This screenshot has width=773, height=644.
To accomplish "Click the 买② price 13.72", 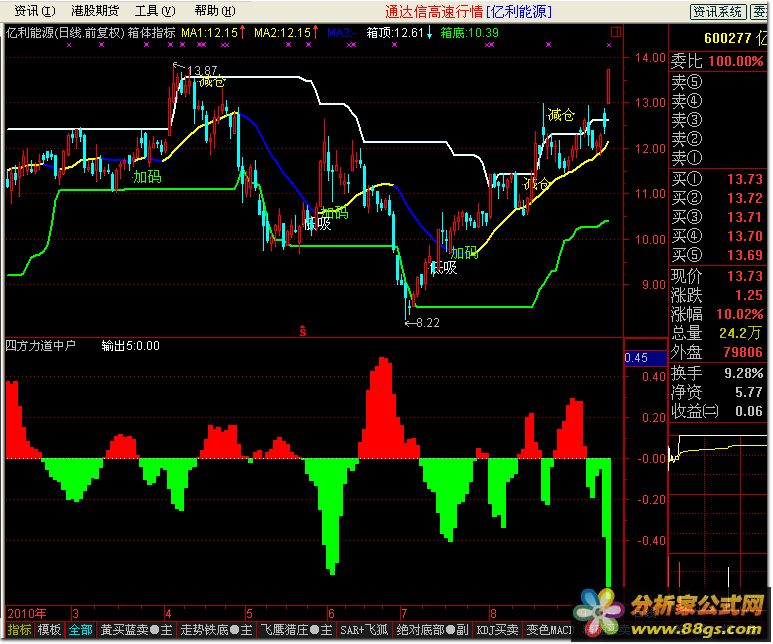I will pos(744,198).
